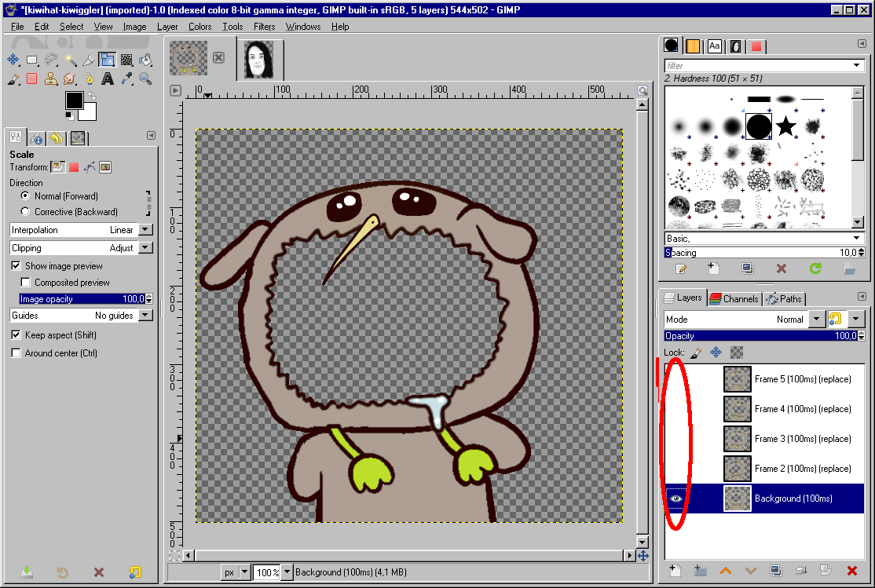Enable Composited preview checkbox

[26, 283]
